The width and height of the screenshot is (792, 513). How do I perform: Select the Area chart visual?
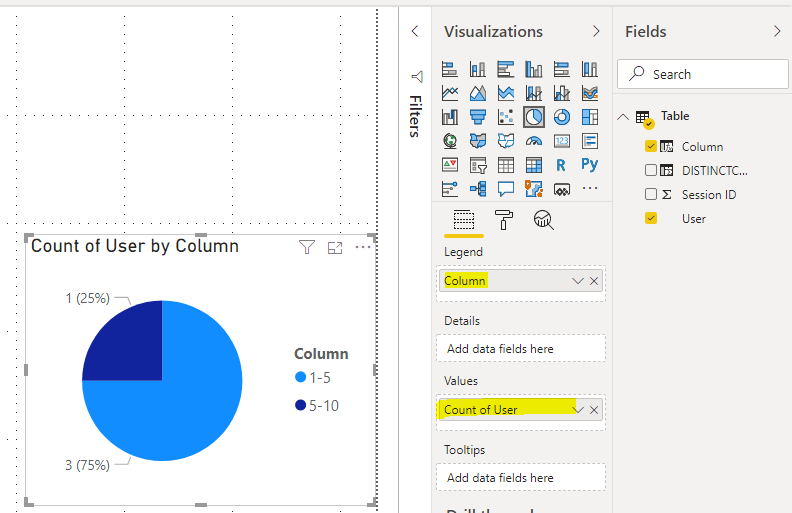pyautogui.click(x=478, y=93)
